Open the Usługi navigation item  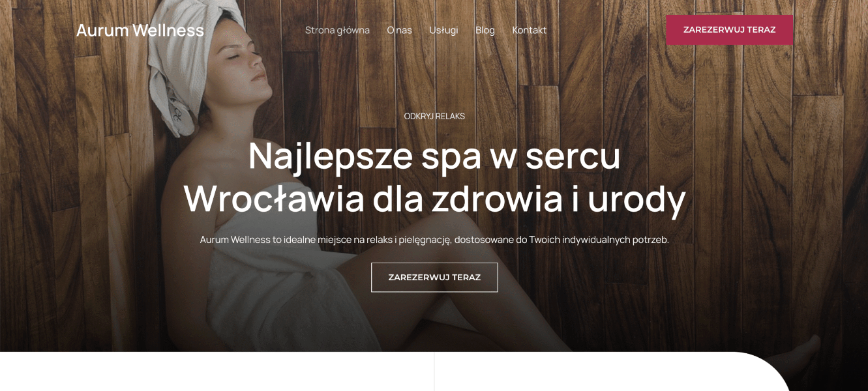coord(443,30)
